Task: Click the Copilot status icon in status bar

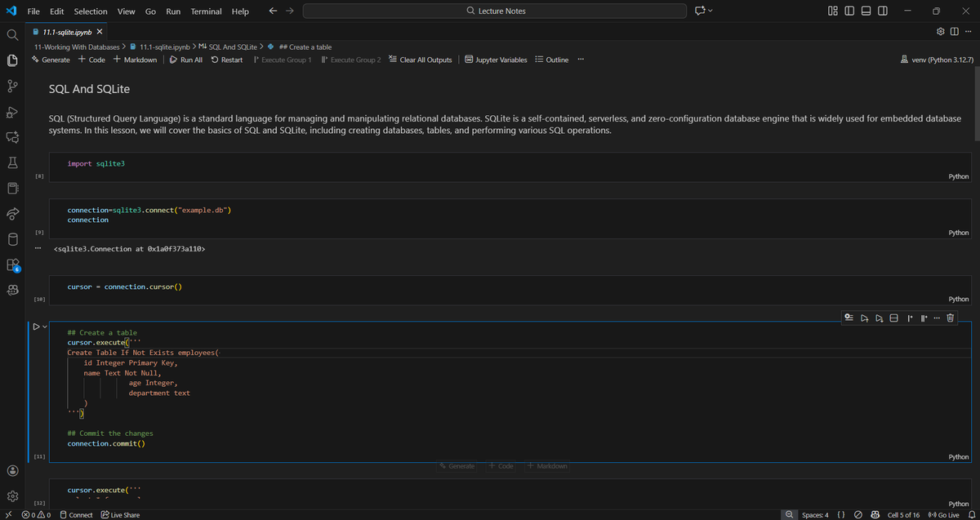Action: pyautogui.click(x=875, y=515)
